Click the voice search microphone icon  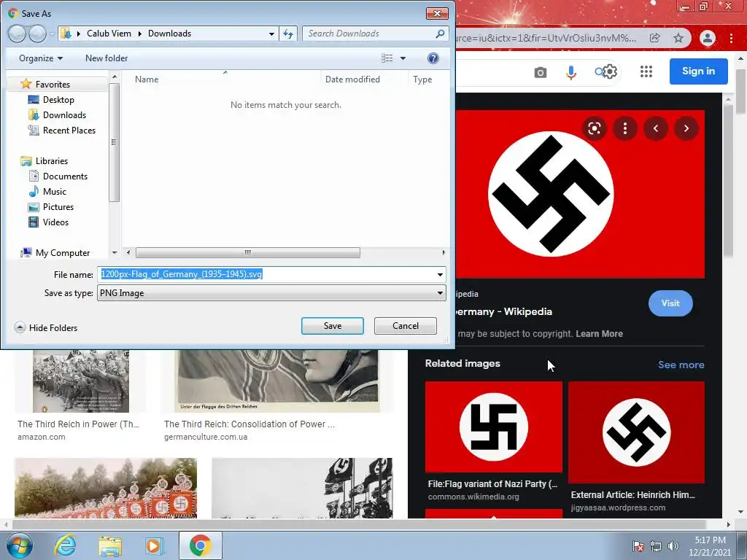point(570,72)
